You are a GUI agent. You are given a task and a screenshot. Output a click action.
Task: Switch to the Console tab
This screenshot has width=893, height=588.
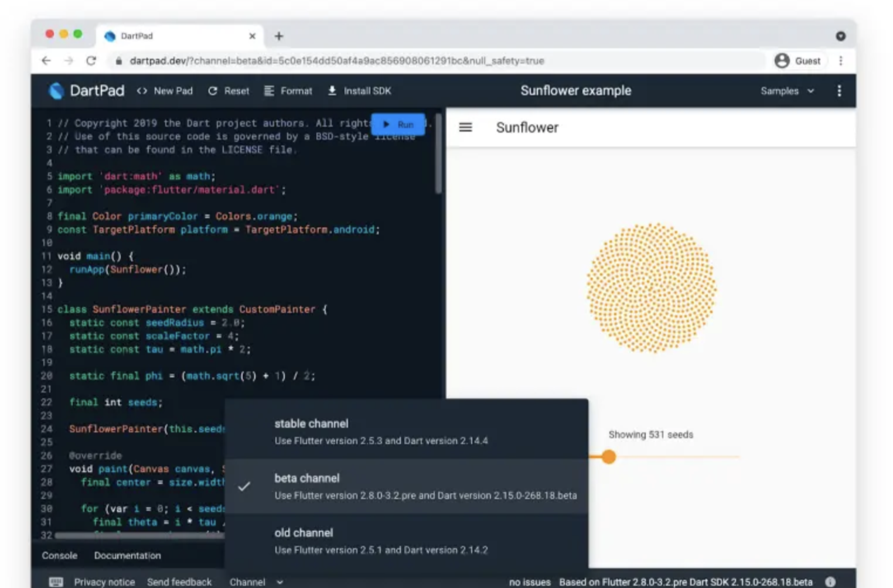(x=60, y=555)
